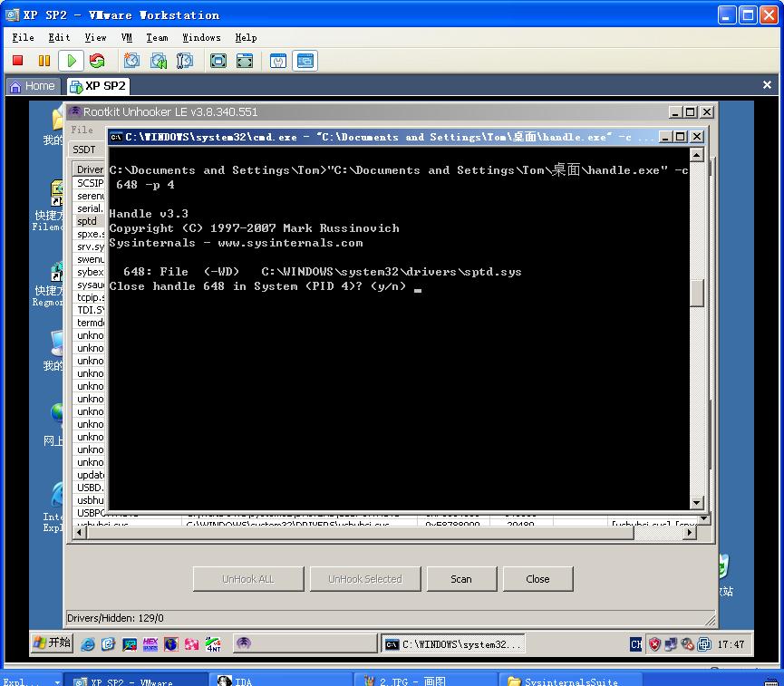Viewport: 784px width, 686px height.
Task: Click the 'Handle v3.3' line in the console
Action: pos(149,214)
